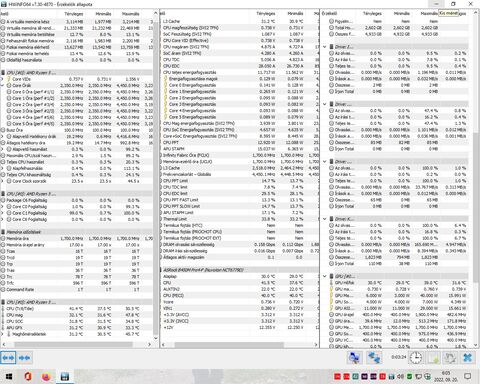Expand Core C0 Foglaltság node

[2, 207]
